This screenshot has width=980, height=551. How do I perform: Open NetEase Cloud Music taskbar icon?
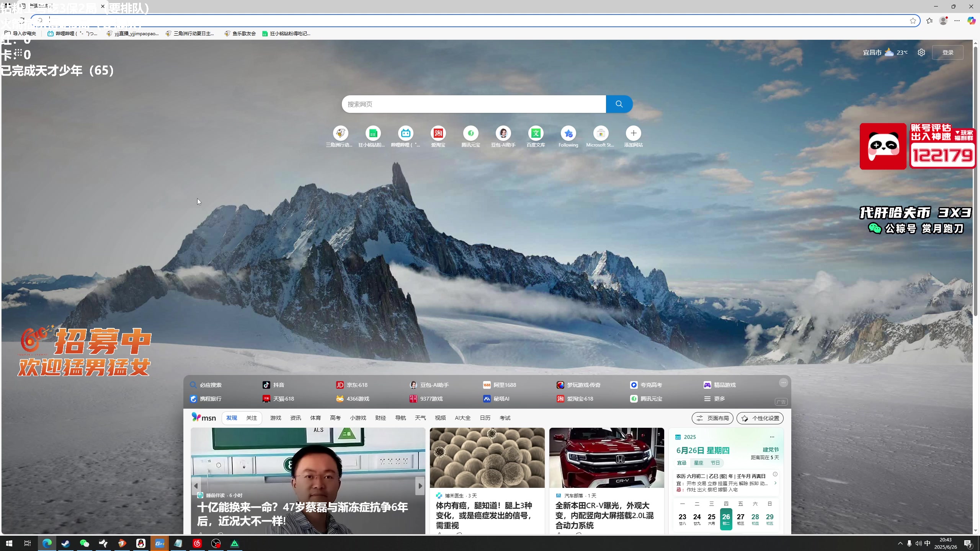[197, 543]
